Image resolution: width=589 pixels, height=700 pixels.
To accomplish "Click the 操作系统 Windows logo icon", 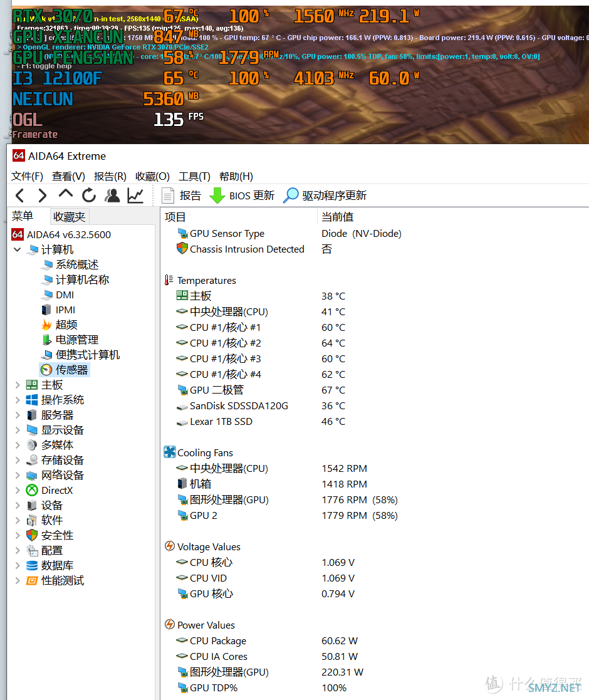I will [32, 400].
